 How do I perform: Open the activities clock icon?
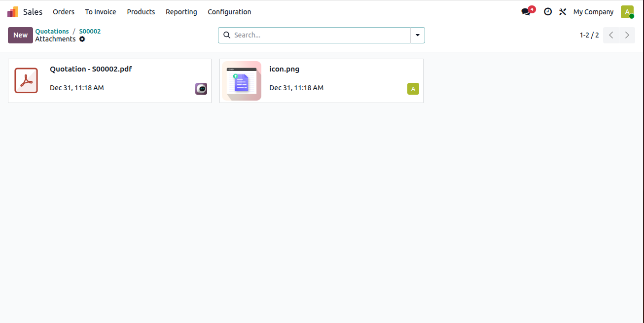[x=548, y=12]
